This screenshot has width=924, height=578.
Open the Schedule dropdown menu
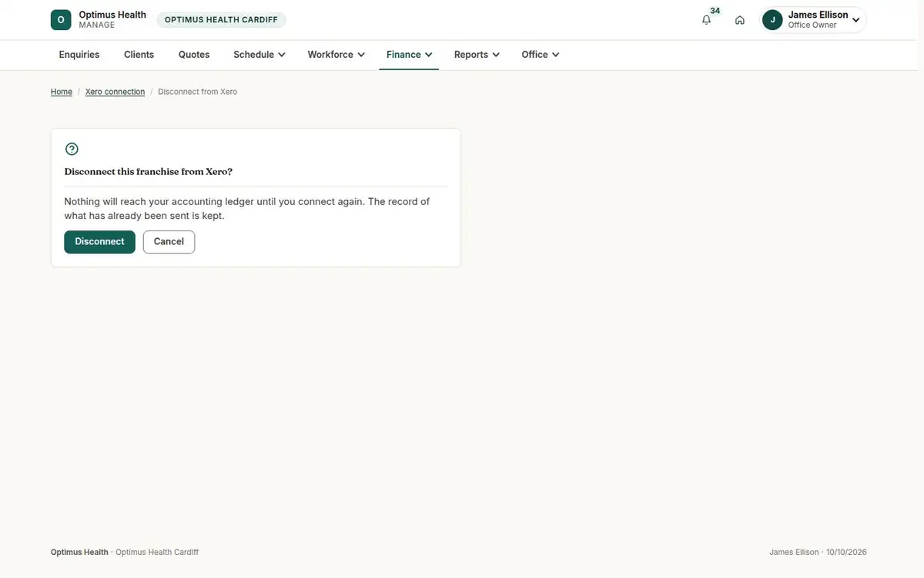[259, 55]
